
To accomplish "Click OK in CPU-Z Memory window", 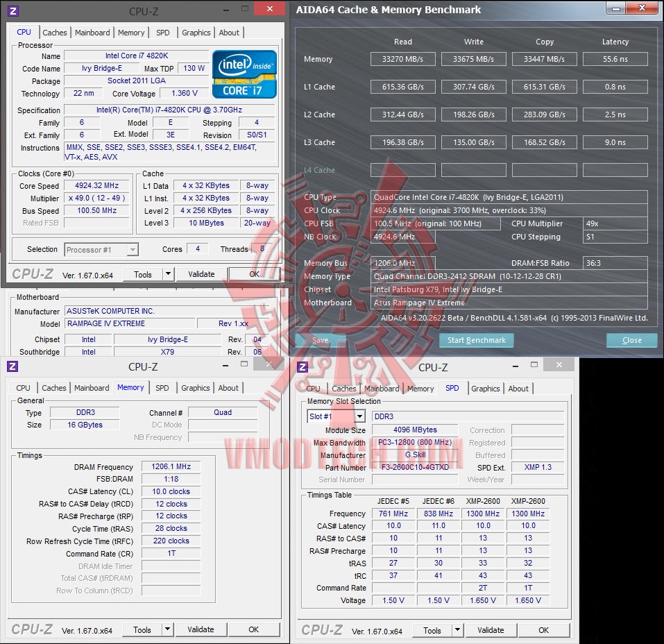I will 254,629.
